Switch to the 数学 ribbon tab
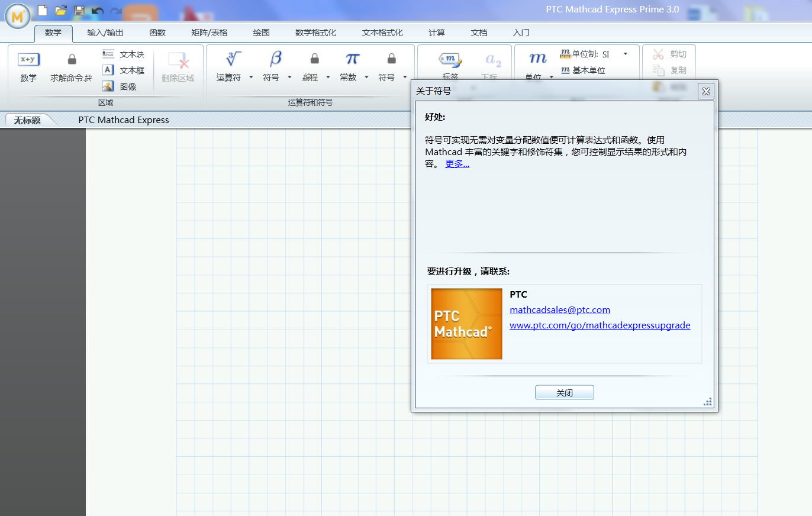 pos(53,33)
